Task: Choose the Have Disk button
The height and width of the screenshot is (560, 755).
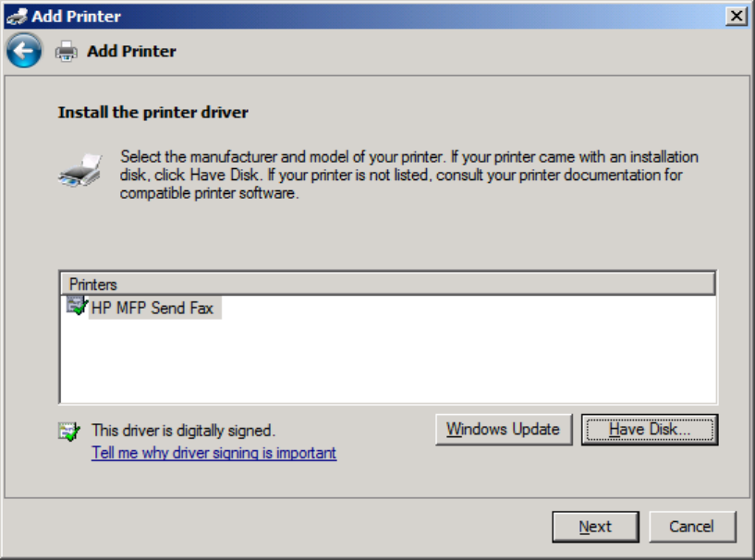Action: tap(649, 429)
